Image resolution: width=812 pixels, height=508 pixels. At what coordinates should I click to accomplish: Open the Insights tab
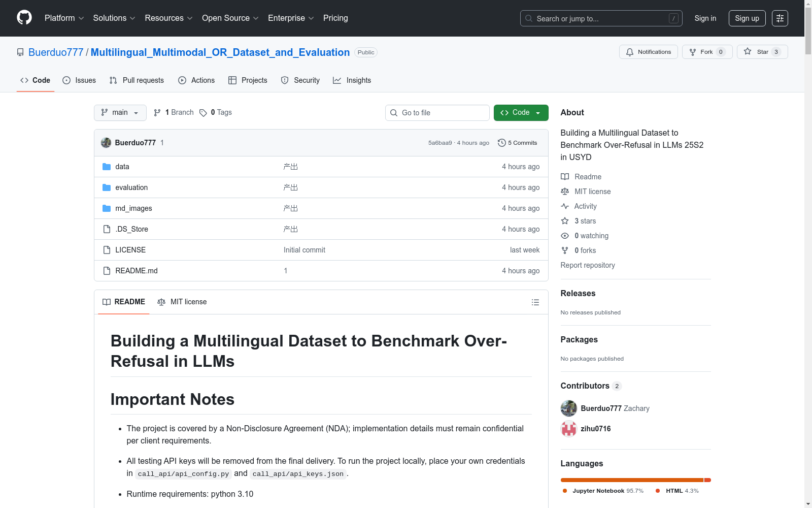coord(352,80)
